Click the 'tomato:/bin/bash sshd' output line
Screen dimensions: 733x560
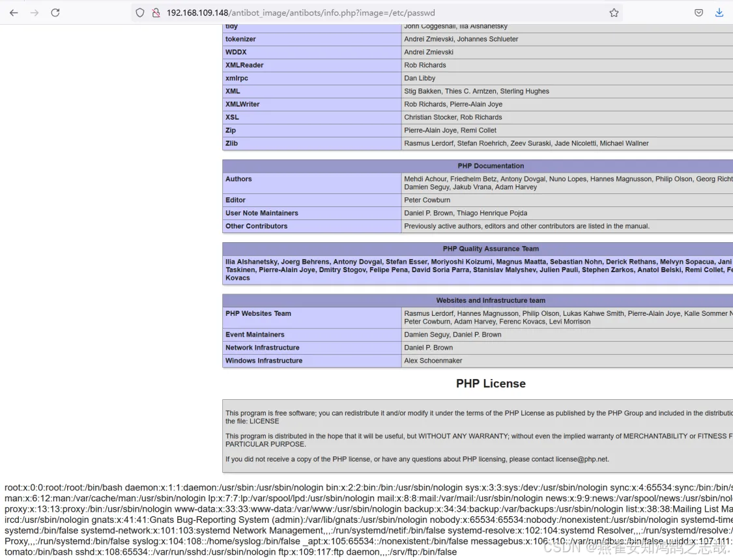pyautogui.click(x=231, y=552)
